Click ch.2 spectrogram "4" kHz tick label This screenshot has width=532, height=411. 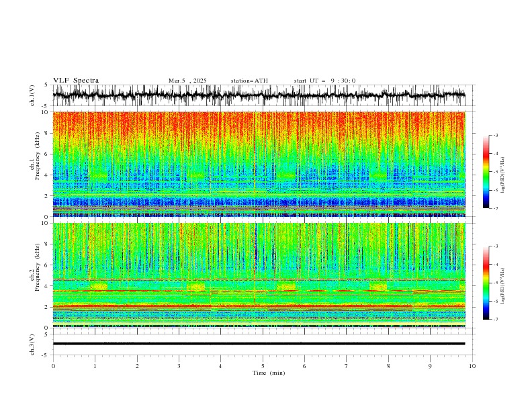click(x=46, y=286)
